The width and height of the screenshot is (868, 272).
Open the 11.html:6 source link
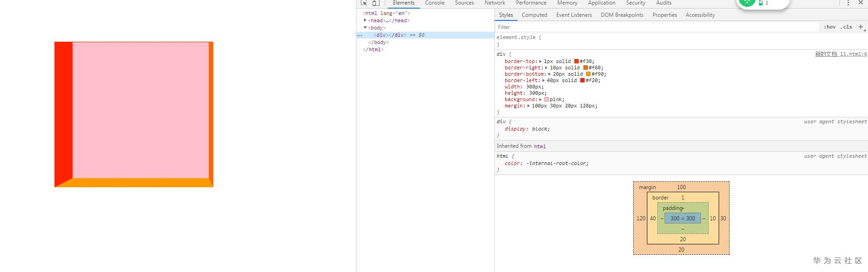pos(841,54)
